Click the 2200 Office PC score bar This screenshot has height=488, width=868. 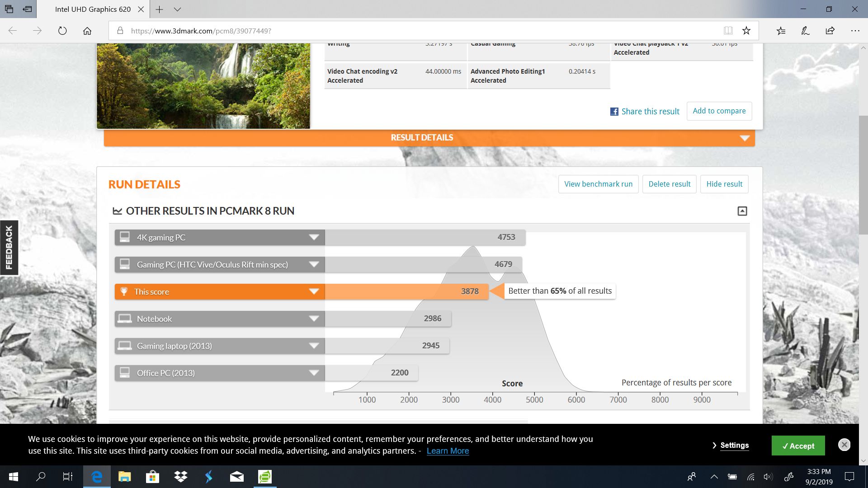coord(371,373)
